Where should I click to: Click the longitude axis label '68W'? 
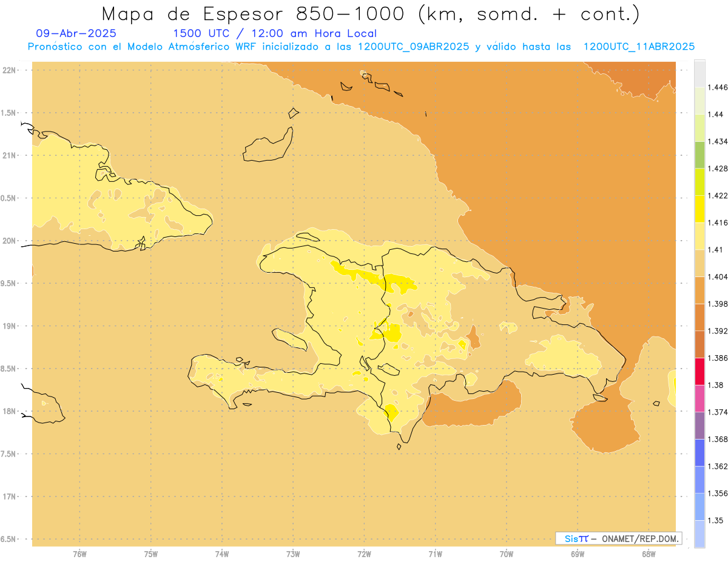[649, 554]
